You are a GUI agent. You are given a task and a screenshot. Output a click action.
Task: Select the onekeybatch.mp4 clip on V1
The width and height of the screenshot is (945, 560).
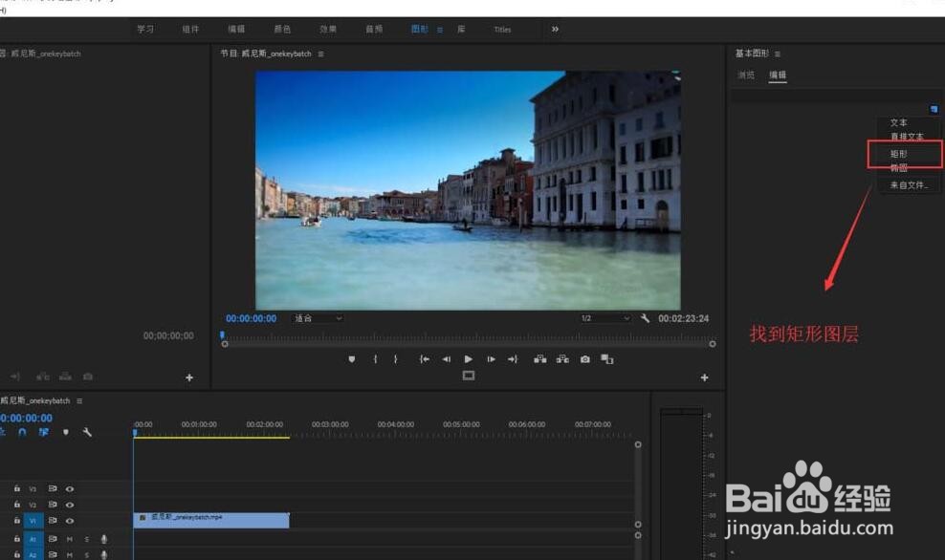211,520
